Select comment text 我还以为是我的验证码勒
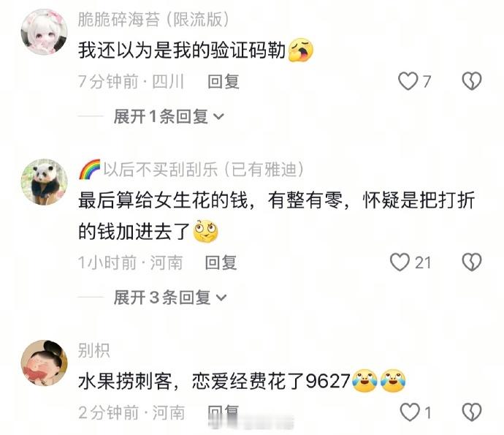 182,50
